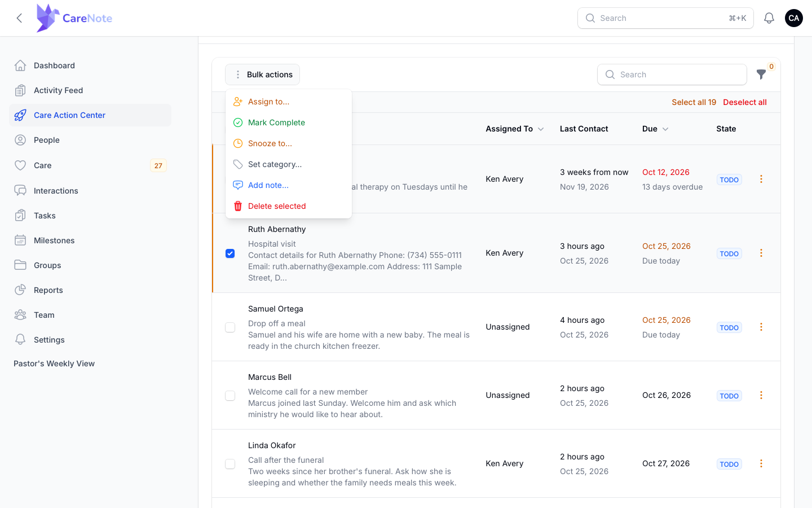The width and height of the screenshot is (812, 508).
Task: Open the Care Action Center page
Action: [90, 115]
